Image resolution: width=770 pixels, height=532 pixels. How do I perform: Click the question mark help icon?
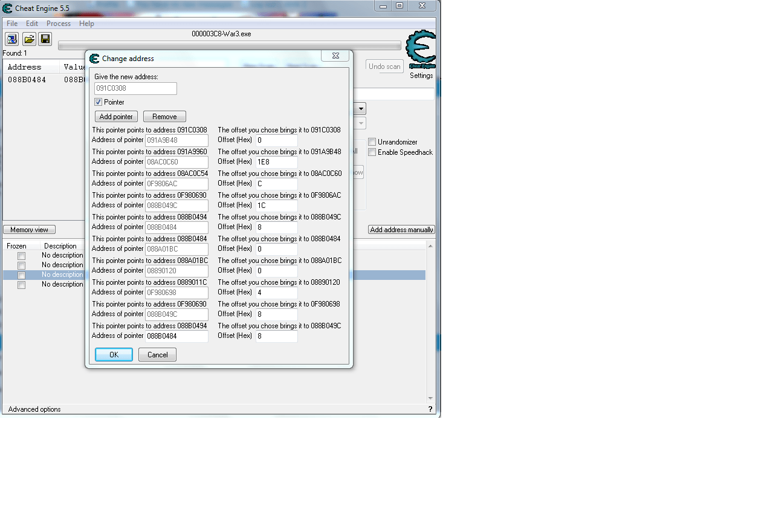[x=430, y=409]
